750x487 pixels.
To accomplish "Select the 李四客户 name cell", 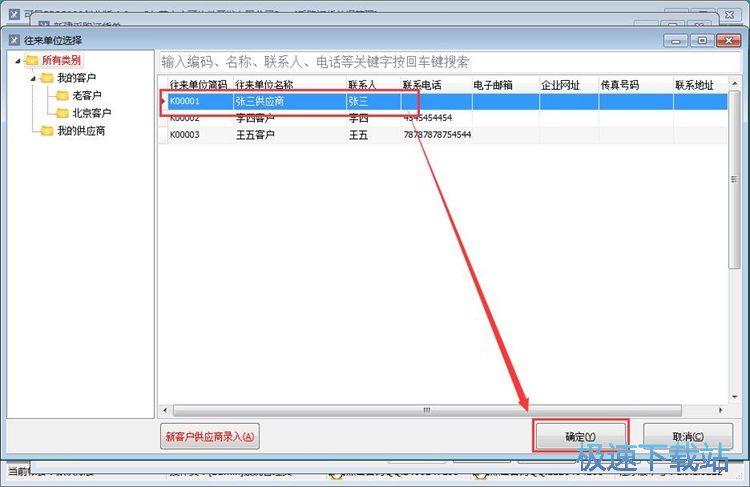I will pos(289,118).
